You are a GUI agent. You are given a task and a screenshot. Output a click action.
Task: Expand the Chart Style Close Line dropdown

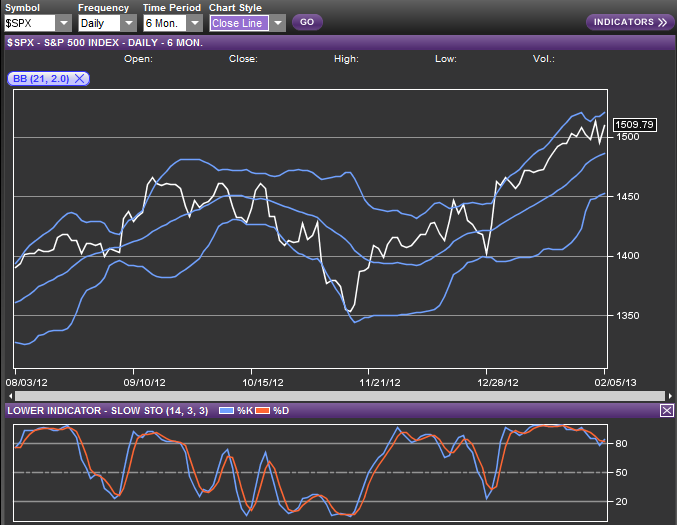tap(277, 22)
